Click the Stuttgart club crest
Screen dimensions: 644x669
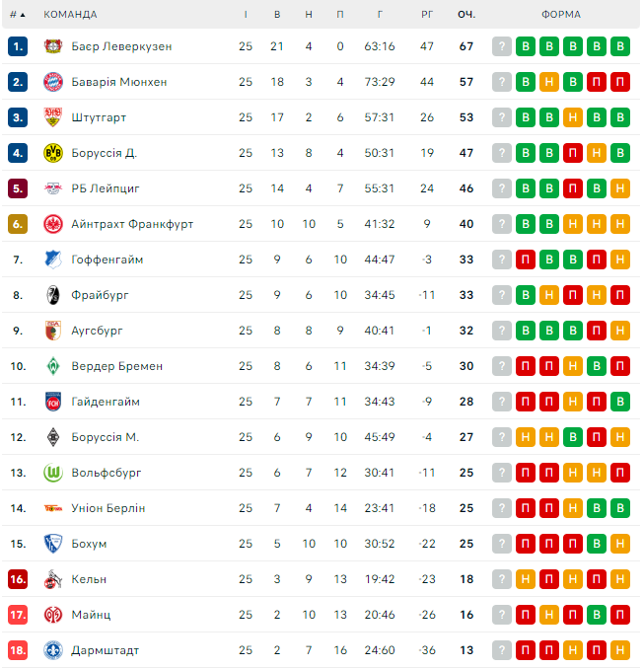pos(53,117)
